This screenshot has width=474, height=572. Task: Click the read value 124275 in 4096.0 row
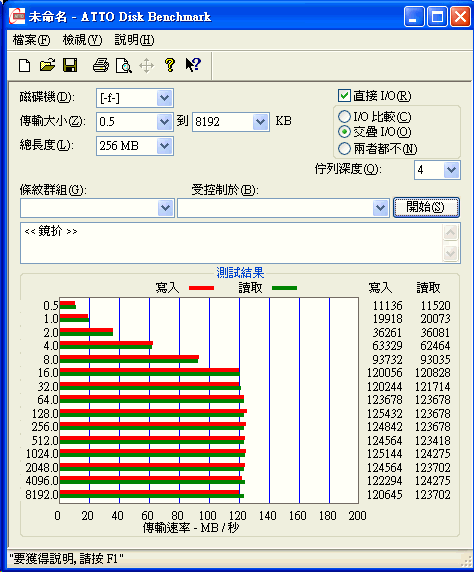(x=432, y=481)
